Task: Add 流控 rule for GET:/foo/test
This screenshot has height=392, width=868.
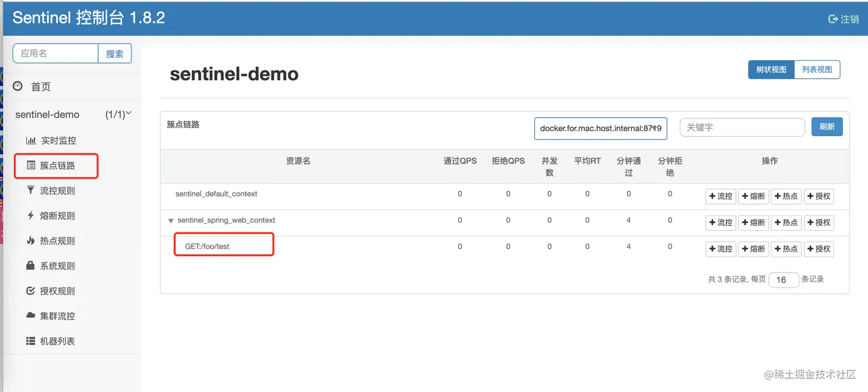Action: [x=720, y=249]
